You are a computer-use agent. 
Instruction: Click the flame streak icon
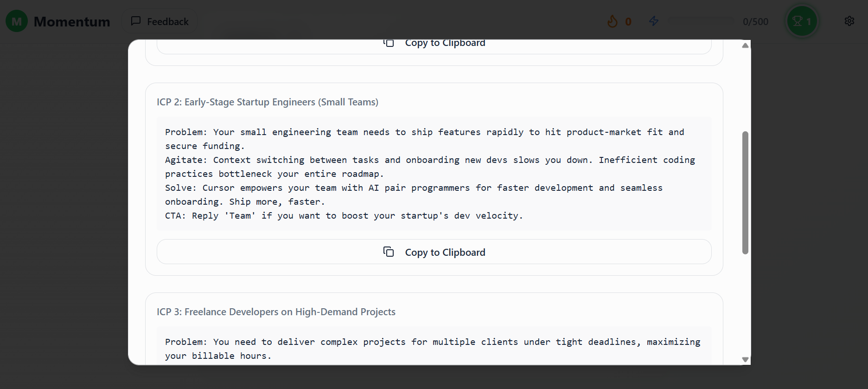coord(613,21)
